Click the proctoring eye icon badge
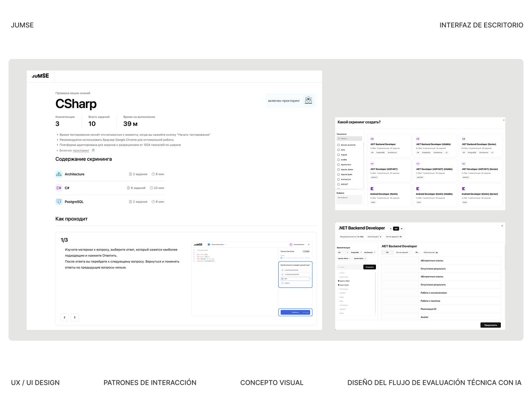 tap(308, 100)
